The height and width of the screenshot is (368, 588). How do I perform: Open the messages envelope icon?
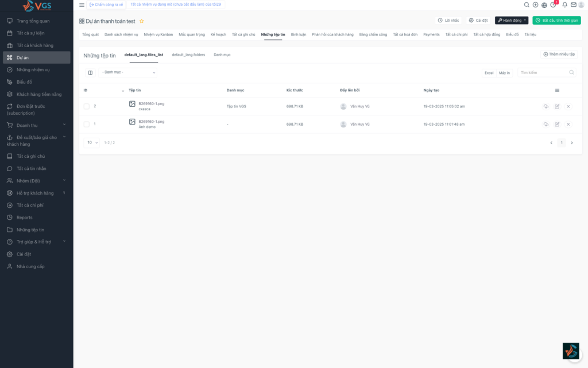coord(574,5)
